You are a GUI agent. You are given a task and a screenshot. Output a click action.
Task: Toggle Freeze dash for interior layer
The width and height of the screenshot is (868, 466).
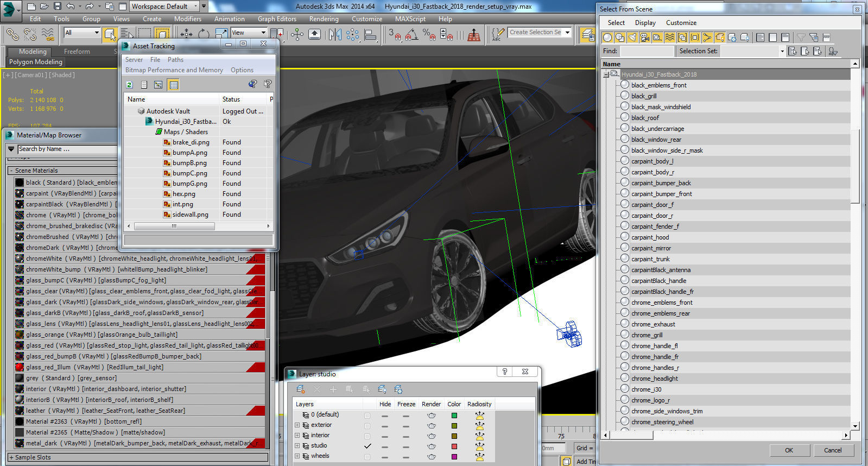406,436
